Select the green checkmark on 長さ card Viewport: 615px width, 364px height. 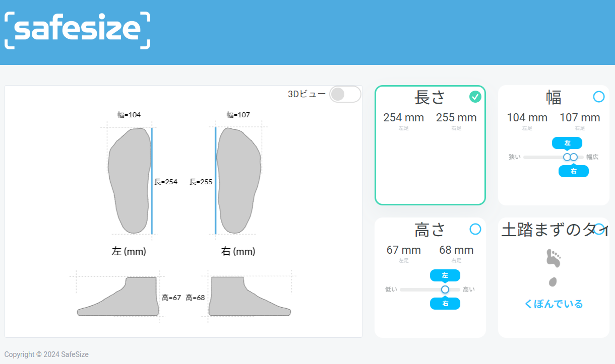[475, 97]
